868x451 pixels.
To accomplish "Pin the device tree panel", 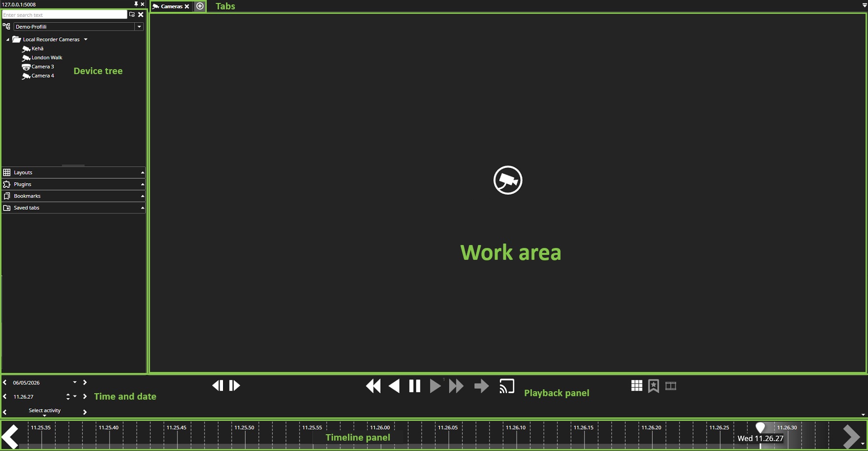I will [136, 4].
